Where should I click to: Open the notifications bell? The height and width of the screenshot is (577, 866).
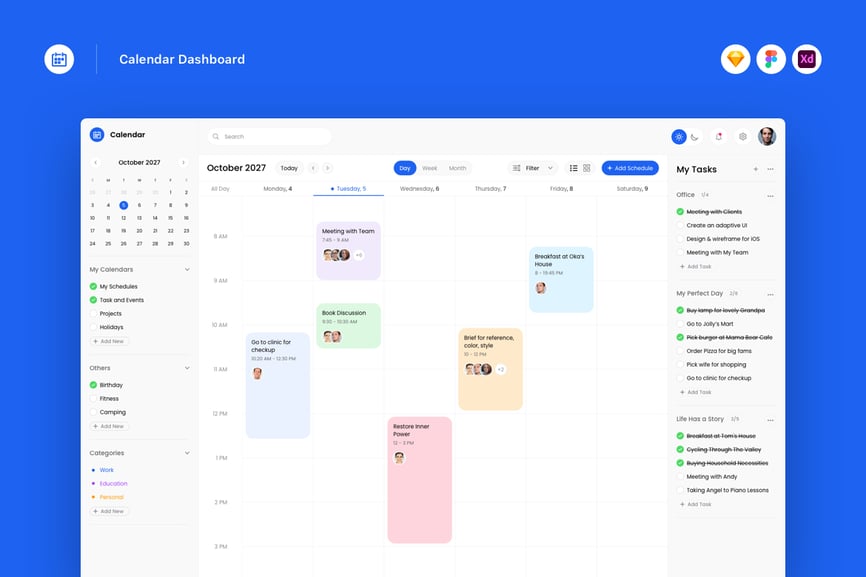(x=718, y=137)
